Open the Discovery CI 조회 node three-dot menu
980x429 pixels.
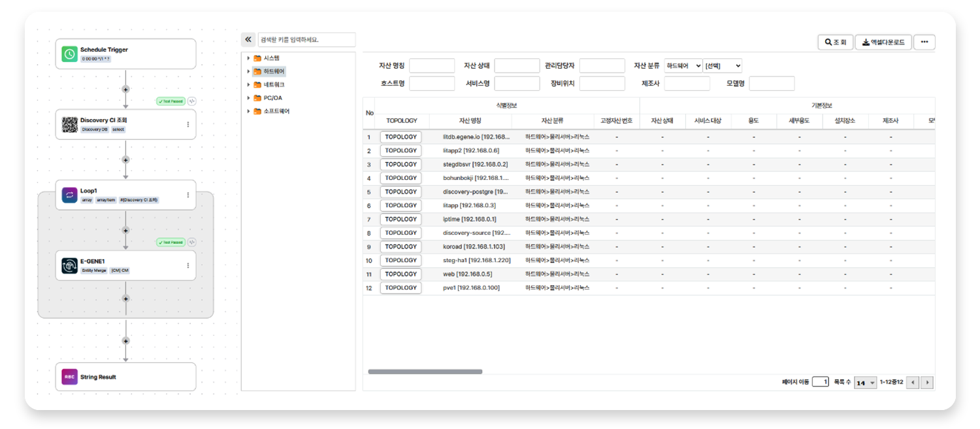point(188,124)
